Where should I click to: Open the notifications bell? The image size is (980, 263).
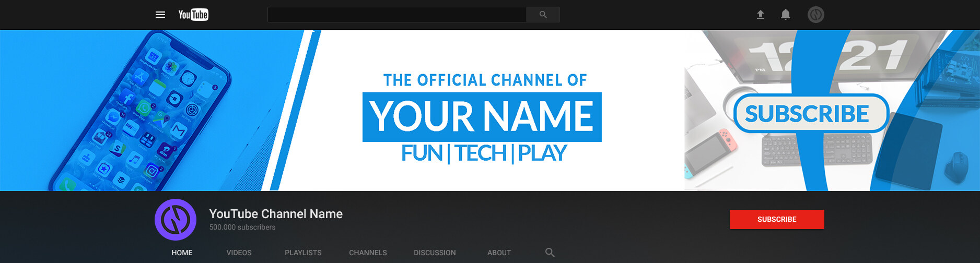point(785,15)
